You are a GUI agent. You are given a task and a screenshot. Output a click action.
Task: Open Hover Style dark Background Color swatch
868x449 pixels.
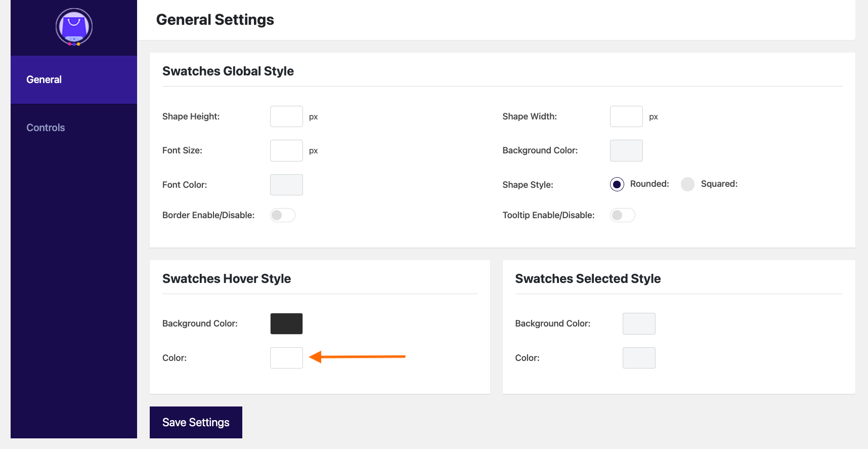pyautogui.click(x=286, y=323)
